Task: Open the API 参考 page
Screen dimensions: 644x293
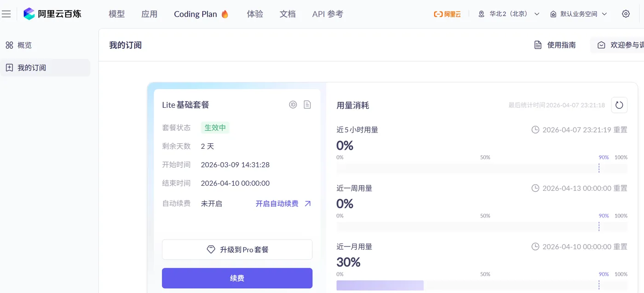Action: (x=328, y=14)
